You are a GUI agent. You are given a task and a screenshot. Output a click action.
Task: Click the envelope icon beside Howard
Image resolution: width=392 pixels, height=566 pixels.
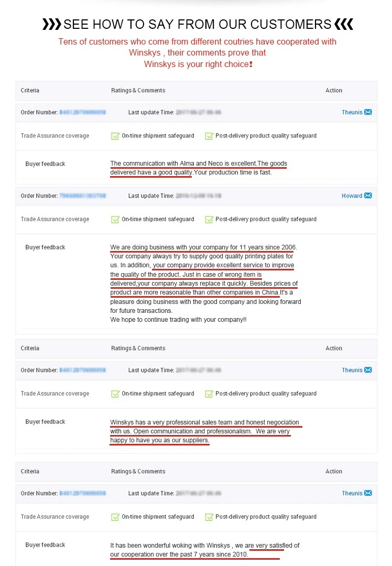(368, 196)
